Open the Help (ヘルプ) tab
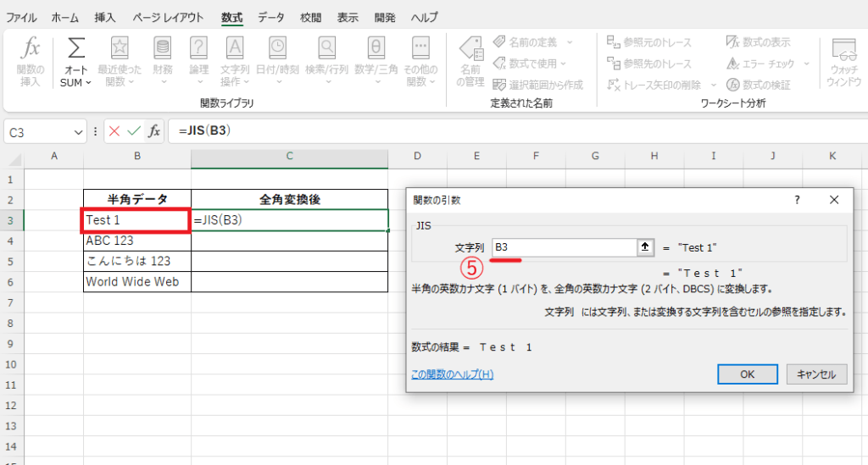This screenshot has height=465, width=868. (424, 18)
